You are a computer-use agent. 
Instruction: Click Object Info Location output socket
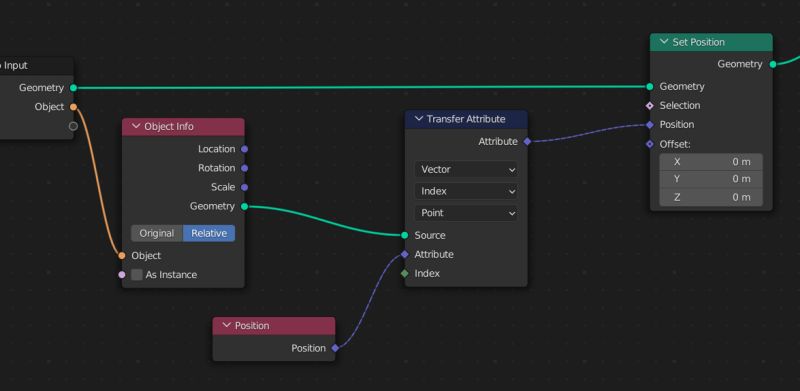click(244, 149)
